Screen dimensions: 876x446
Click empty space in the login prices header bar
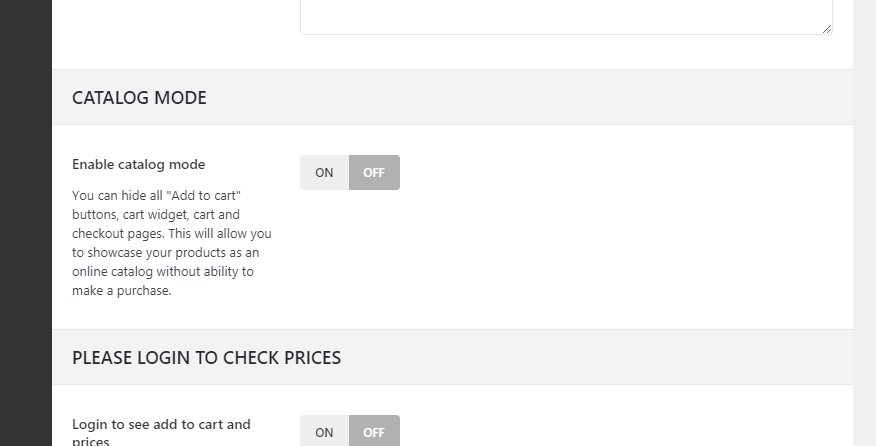point(600,358)
